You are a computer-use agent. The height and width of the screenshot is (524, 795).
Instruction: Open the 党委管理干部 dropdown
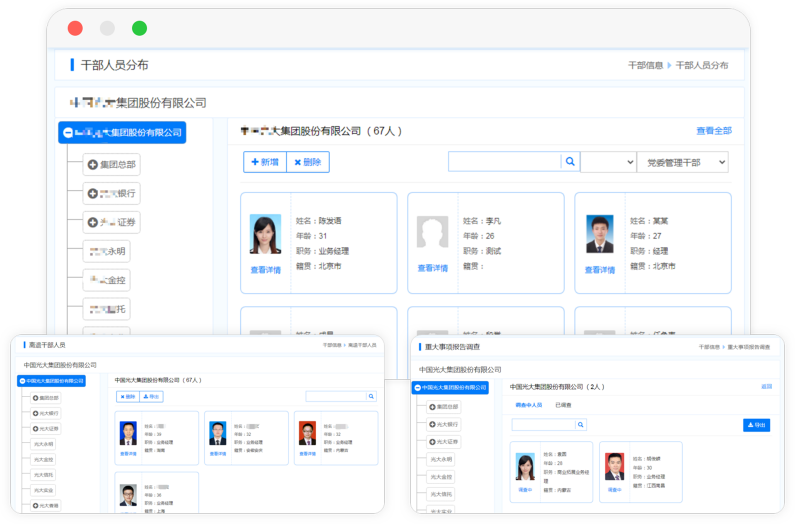click(x=682, y=162)
